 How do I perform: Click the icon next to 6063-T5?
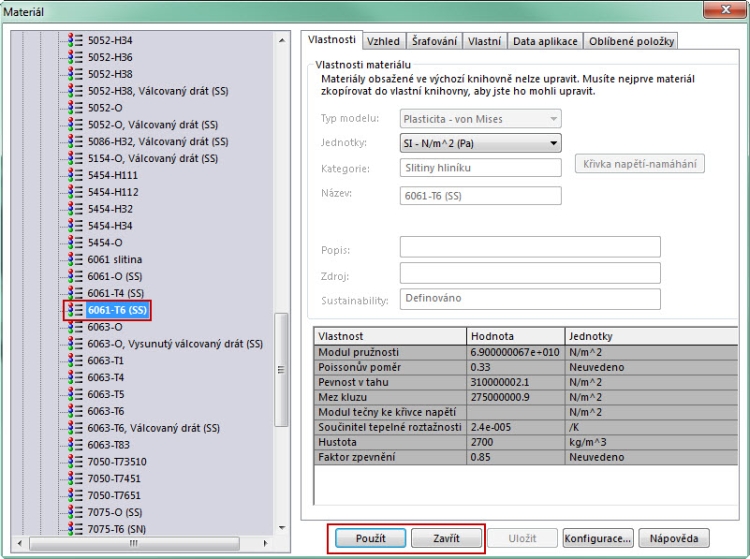pyautogui.click(x=75, y=394)
